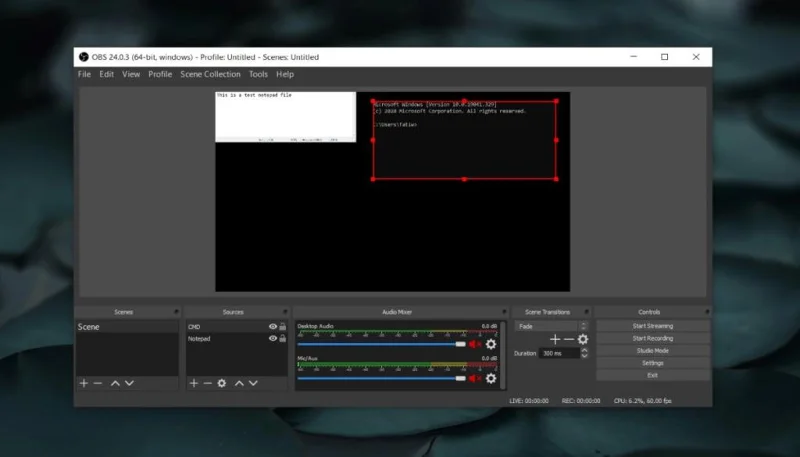800x457 pixels.
Task: Click the Start Recording button
Action: click(652, 338)
